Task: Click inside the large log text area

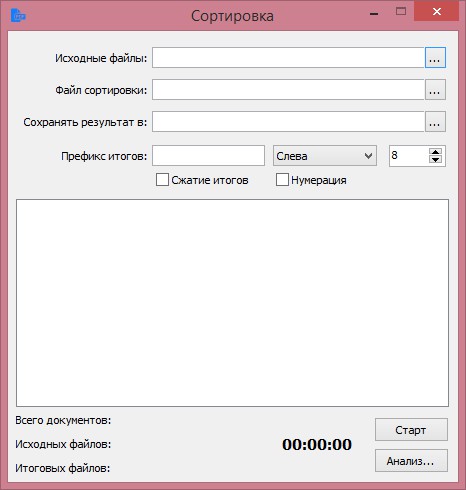Action: pos(232,303)
